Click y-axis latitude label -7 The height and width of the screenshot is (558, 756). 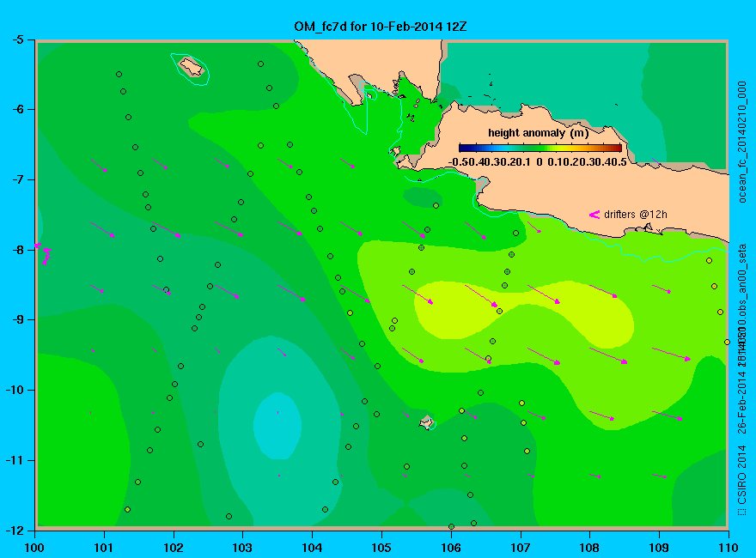(x=17, y=179)
